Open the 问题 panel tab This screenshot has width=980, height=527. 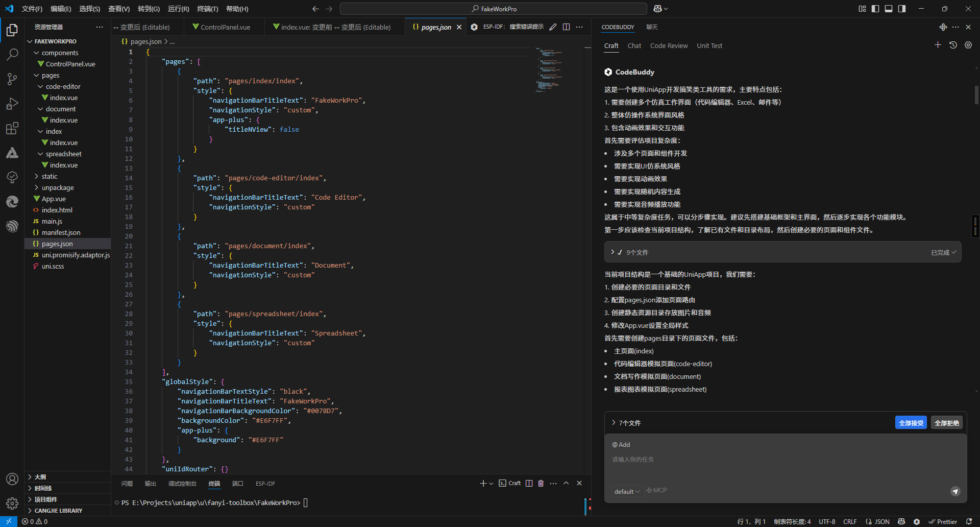[127, 484]
